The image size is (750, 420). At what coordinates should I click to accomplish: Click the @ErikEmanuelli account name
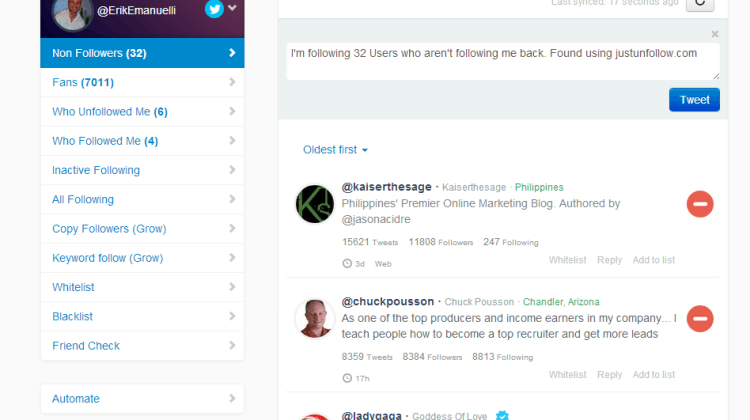pos(136,11)
